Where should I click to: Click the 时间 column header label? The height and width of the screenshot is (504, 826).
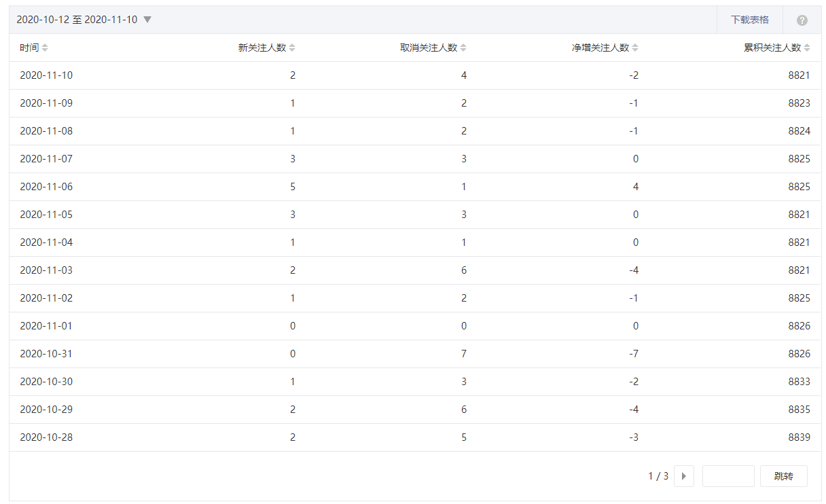(x=29, y=48)
